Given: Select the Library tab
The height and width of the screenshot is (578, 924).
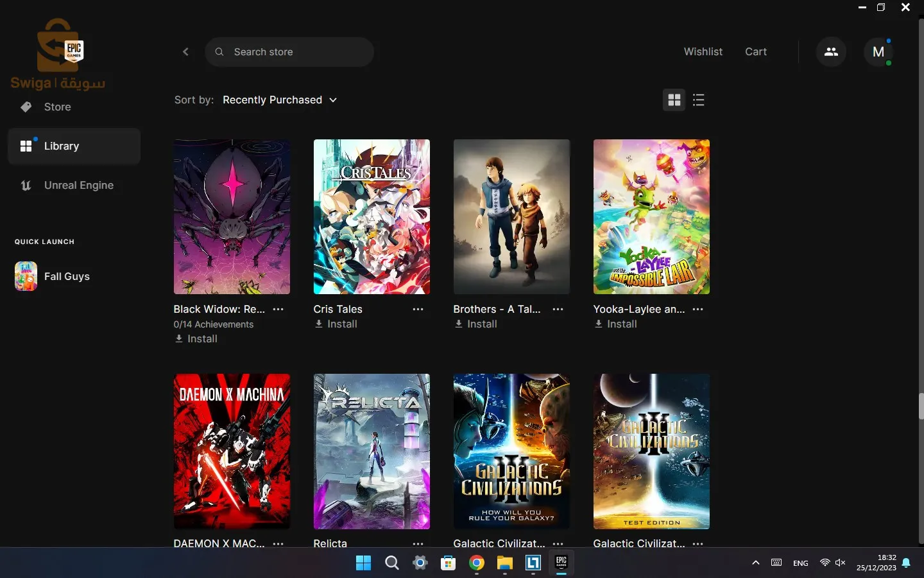Looking at the screenshot, I should [x=62, y=146].
